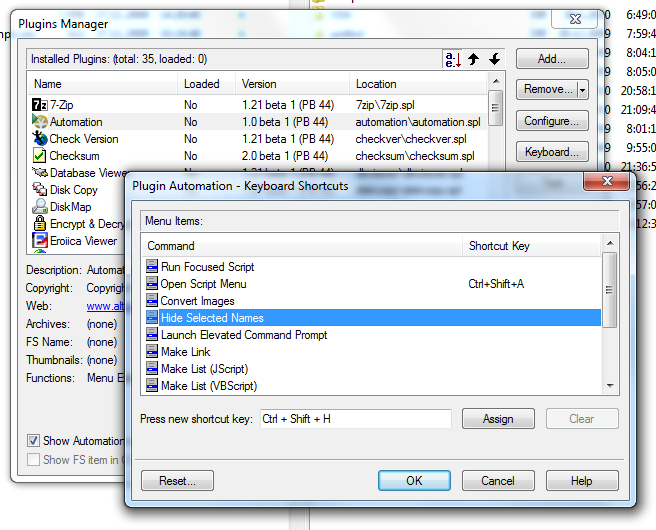Click the Configure... button
Image resolution: width=656 pixels, height=530 pixels.
point(551,121)
